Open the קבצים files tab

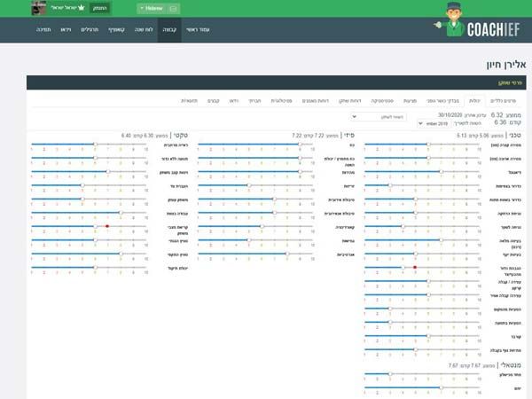[x=214, y=101]
